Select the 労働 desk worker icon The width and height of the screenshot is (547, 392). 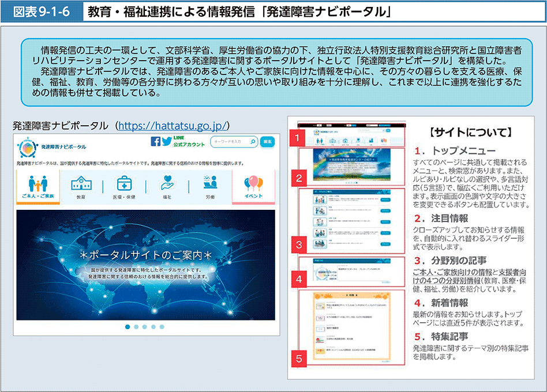tap(210, 183)
